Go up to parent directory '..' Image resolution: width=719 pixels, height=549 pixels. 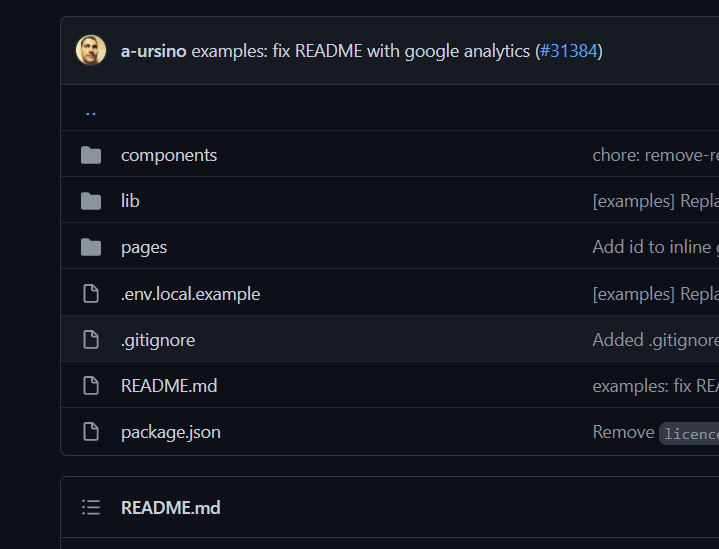coord(91,109)
